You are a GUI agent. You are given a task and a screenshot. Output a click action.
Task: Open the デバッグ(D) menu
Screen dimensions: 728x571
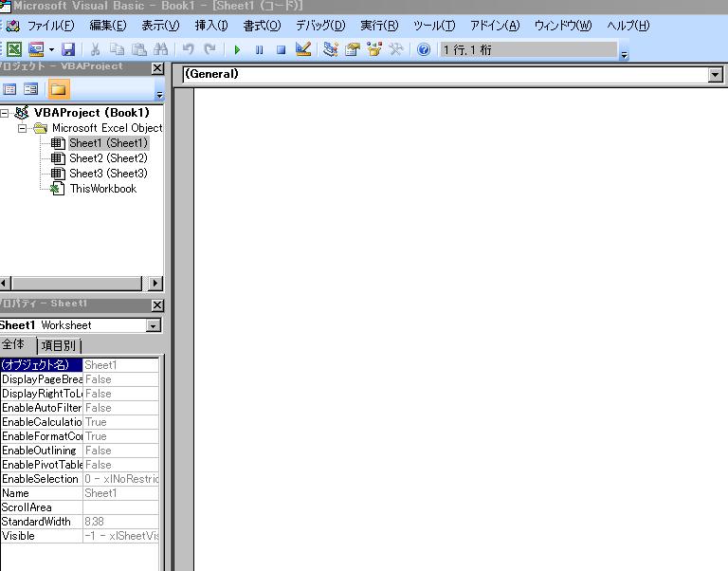(x=320, y=26)
